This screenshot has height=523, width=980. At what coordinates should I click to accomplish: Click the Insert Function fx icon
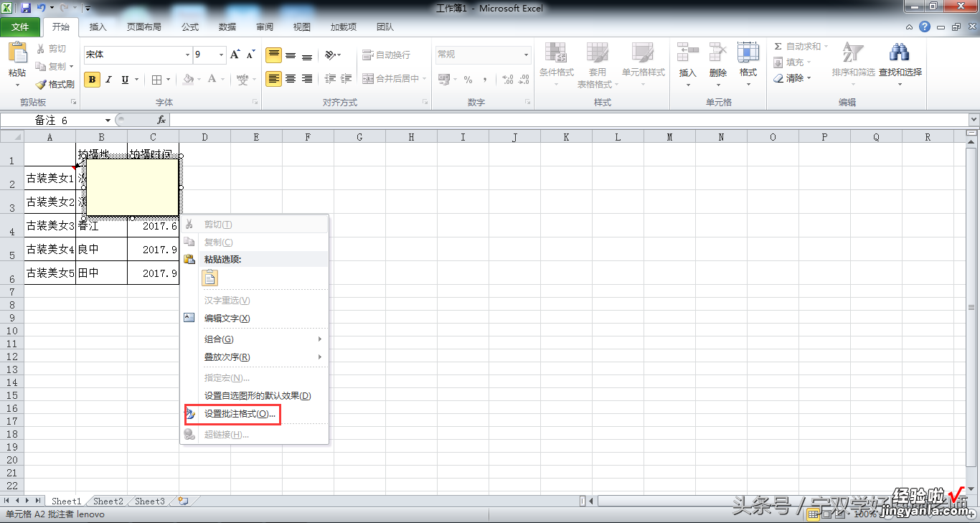pyautogui.click(x=161, y=120)
